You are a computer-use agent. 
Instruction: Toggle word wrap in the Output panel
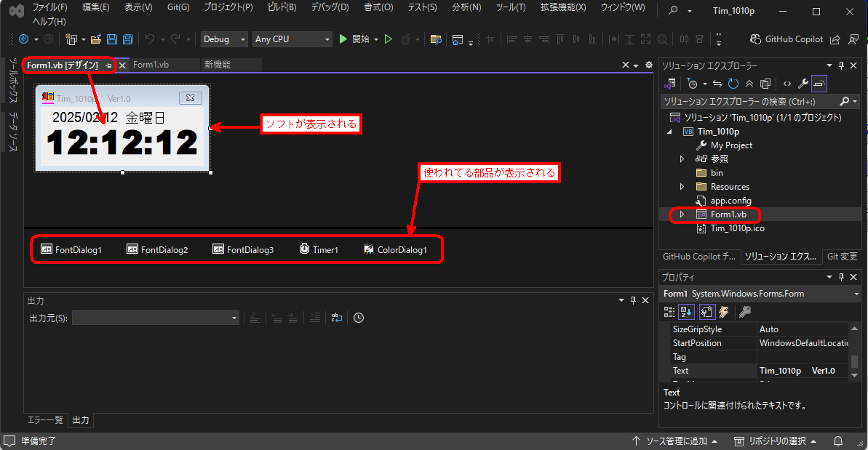pyautogui.click(x=337, y=318)
